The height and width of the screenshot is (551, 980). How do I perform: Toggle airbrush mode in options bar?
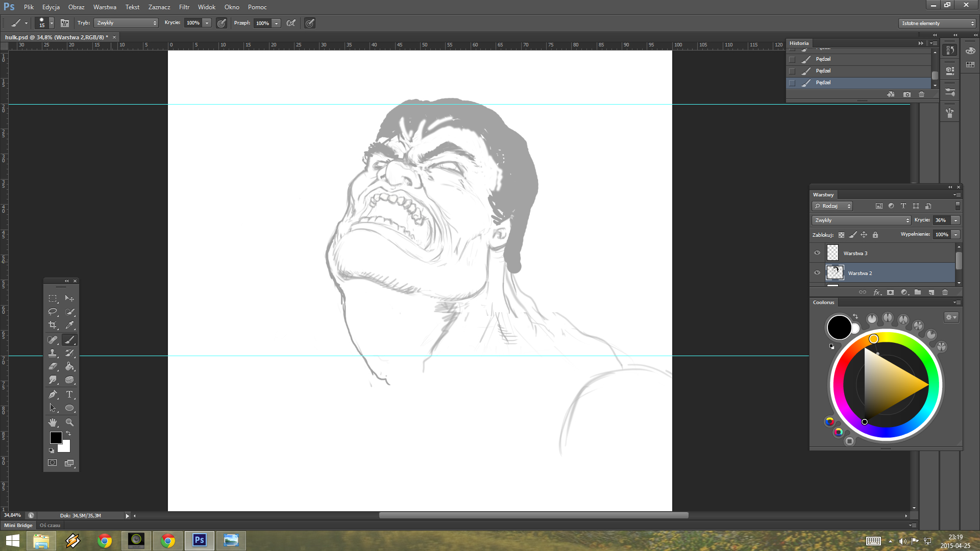(291, 23)
